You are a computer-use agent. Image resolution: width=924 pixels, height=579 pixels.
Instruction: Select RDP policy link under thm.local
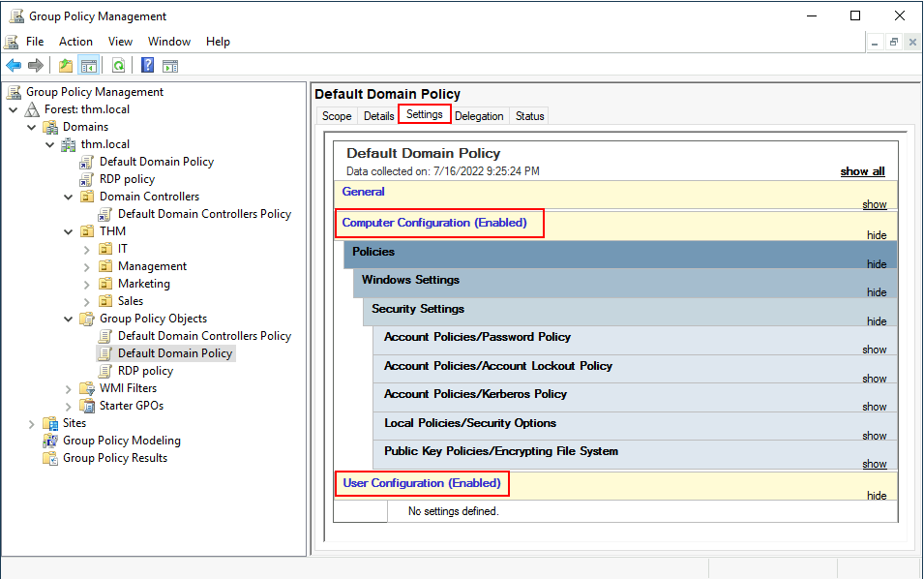tap(127, 179)
